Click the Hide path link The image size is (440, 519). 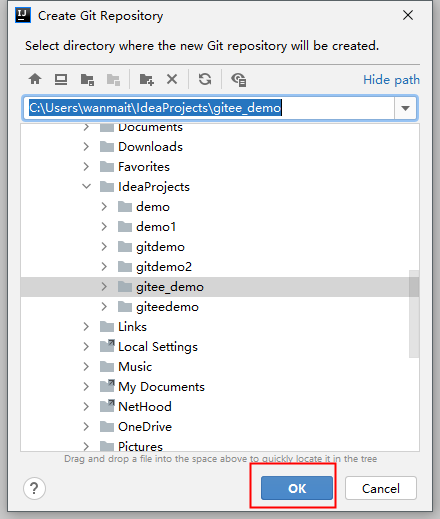click(391, 80)
